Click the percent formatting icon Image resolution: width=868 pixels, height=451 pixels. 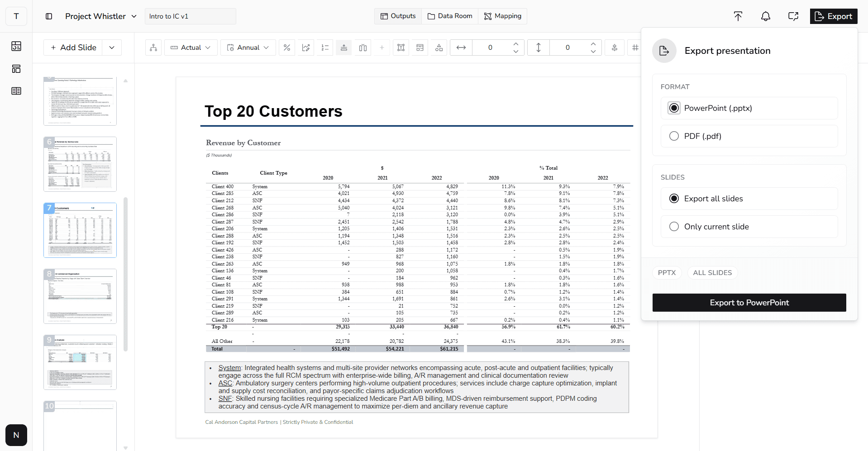tap(287, 47)
